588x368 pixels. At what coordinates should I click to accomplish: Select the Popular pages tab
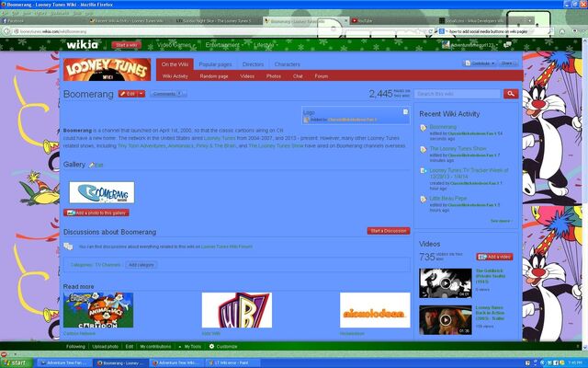215,64
